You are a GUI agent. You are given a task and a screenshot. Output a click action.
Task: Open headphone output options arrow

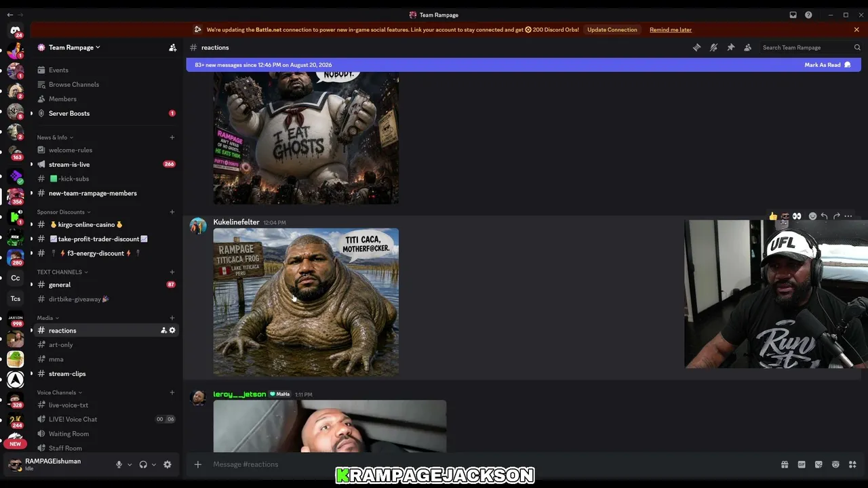click(x=154, y=464)
